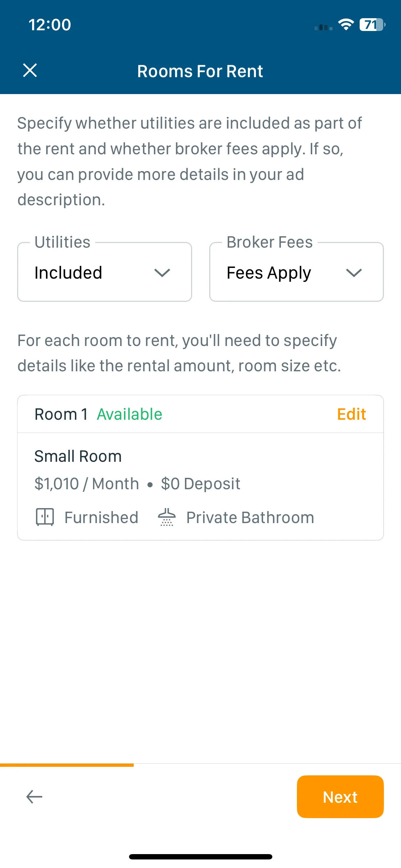
Task: Tap the Wi-Fi status icon
Action: coord(346,25)
